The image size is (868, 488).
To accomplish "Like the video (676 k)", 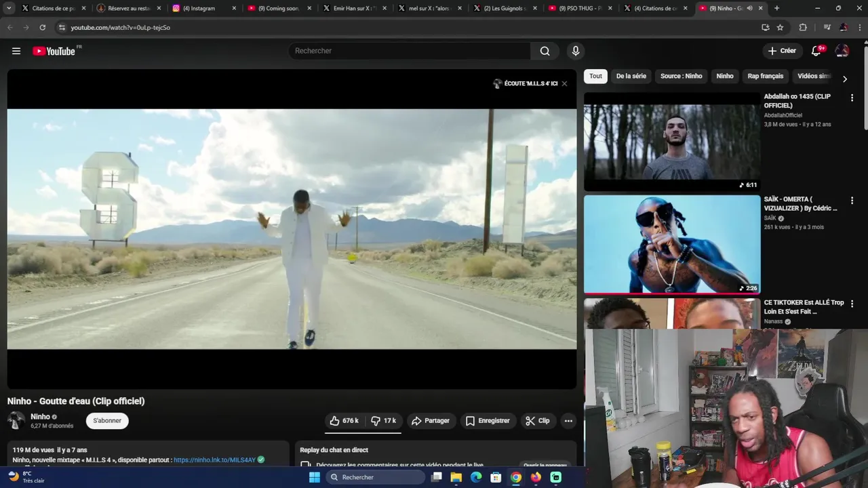I will coord(344,421).
